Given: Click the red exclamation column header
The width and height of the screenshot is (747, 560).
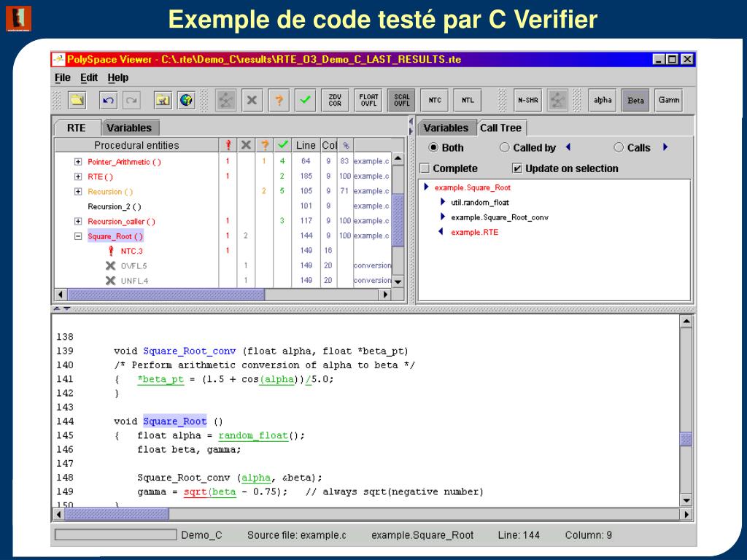Looking at the screenshot, I should coord(228,145).
